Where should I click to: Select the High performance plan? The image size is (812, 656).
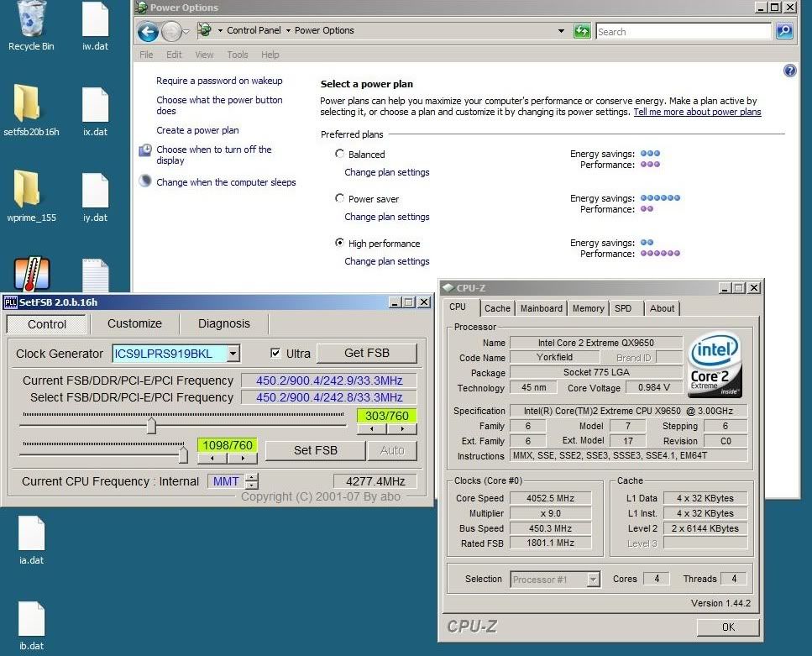(x=340, y=243)
